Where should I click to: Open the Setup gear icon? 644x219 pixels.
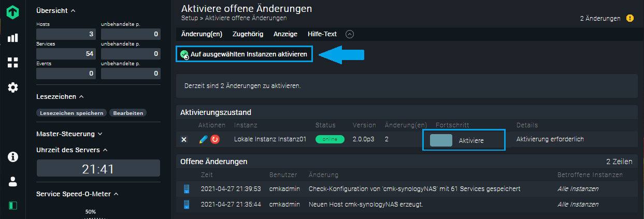coord(13,87)
